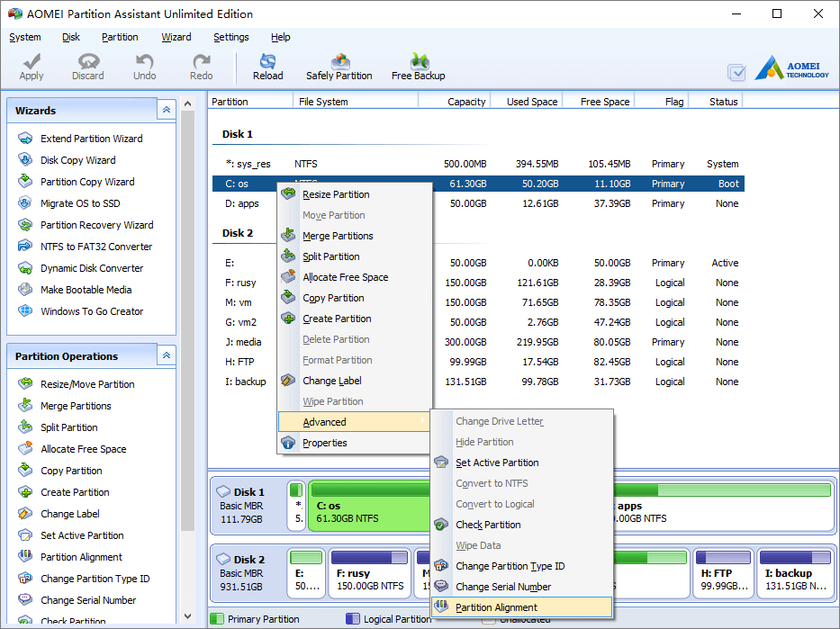Open Properties from context menu
Viewport: 840px width, 629px height.
354,443
